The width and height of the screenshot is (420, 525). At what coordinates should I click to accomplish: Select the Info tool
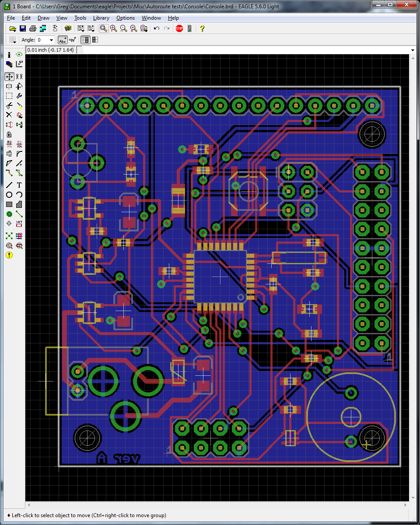(9, 55)
